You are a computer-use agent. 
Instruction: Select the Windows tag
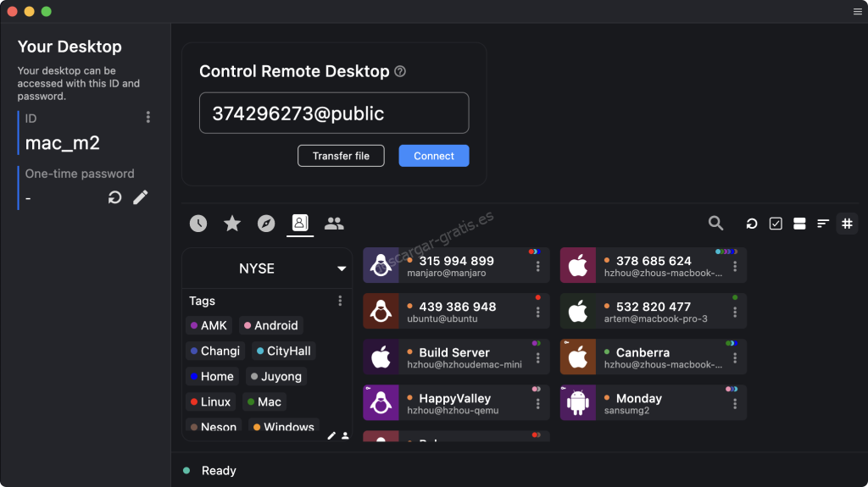283,426
